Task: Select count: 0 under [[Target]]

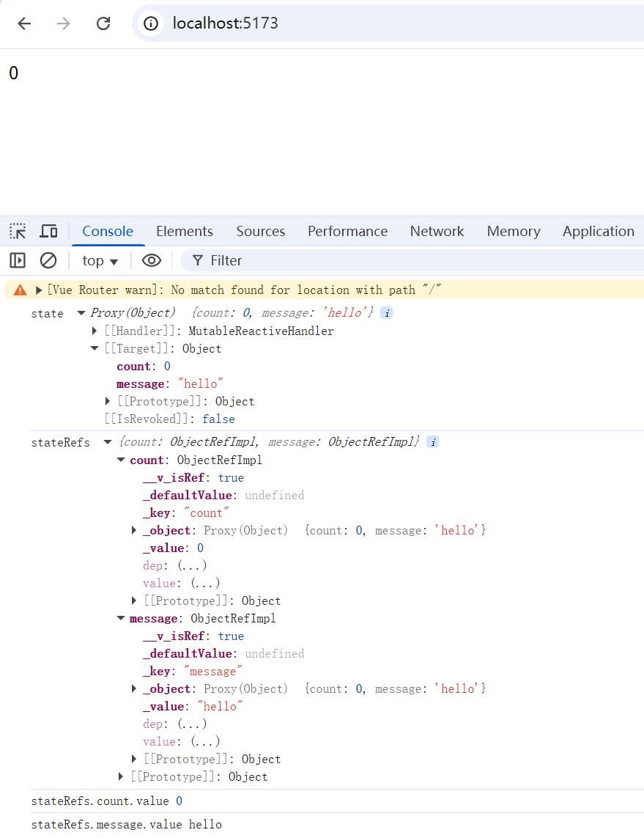Action: (x=144, y=366)
